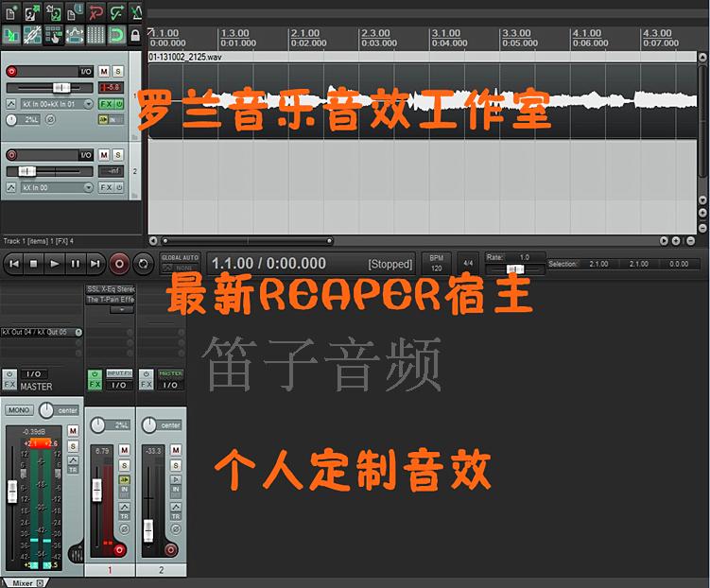
Task: Click the transport Record button
Action: click(119, 264)
